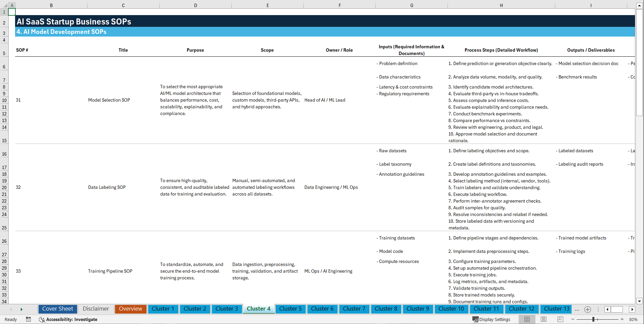This screenshot has width=644, height=324.
Task: Zoom out with the minus icon
Action: pyautogui.click(x=572, y=319)
